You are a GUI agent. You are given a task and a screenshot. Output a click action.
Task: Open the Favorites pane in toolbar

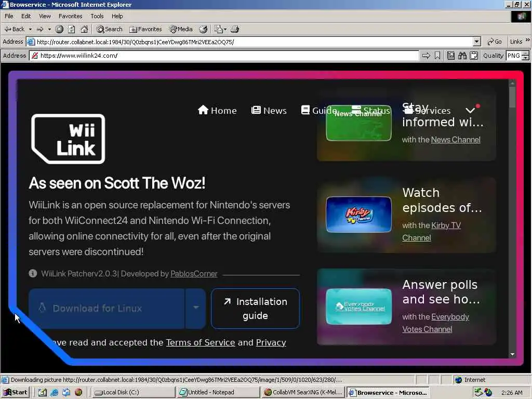click(145, 29)
